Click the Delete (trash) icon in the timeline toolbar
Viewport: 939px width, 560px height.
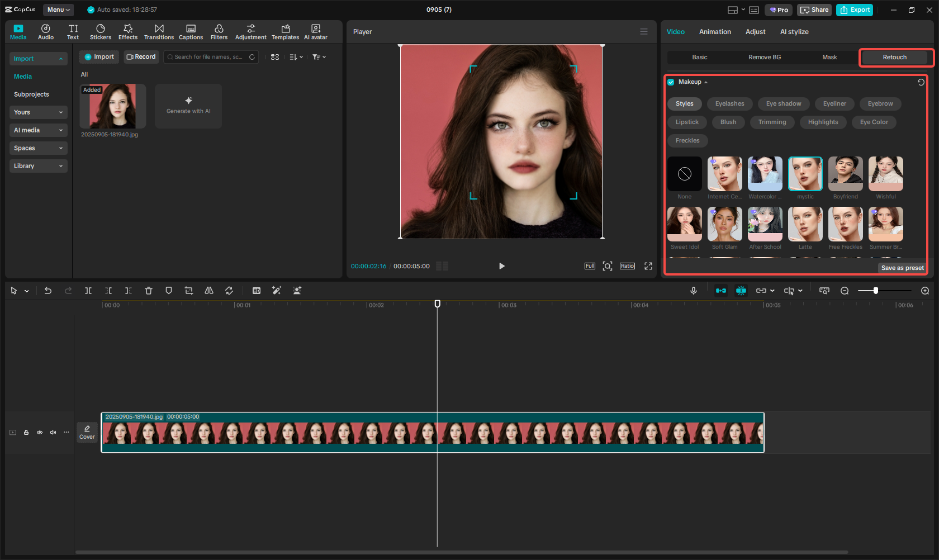pos(148,291)
